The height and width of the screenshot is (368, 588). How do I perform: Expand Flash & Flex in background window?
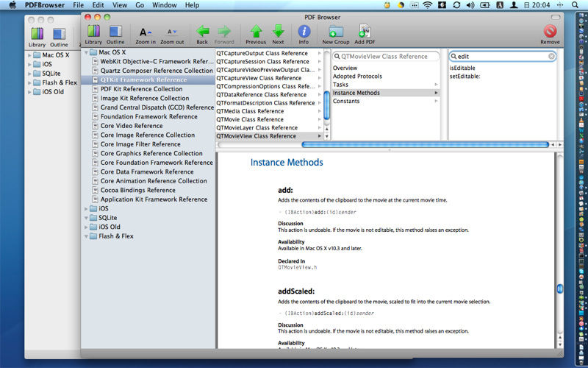coord(29,82)
